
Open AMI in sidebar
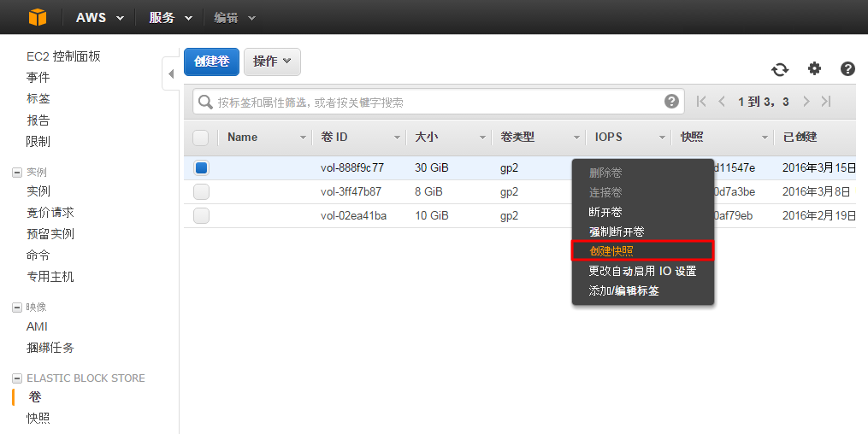tap(37, 326)
